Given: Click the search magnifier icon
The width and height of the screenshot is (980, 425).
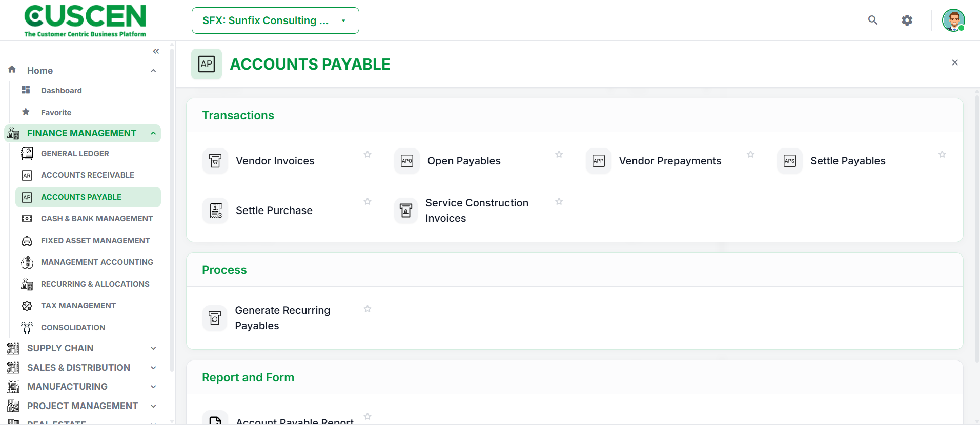Looking at the screenshot, I should point(873,20).
